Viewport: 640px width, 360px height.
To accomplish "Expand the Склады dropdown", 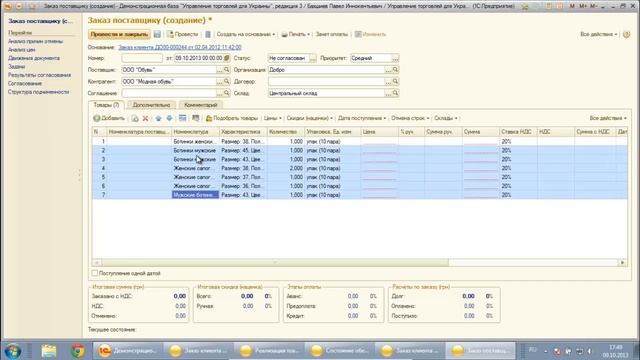I will tap(445, 118).
